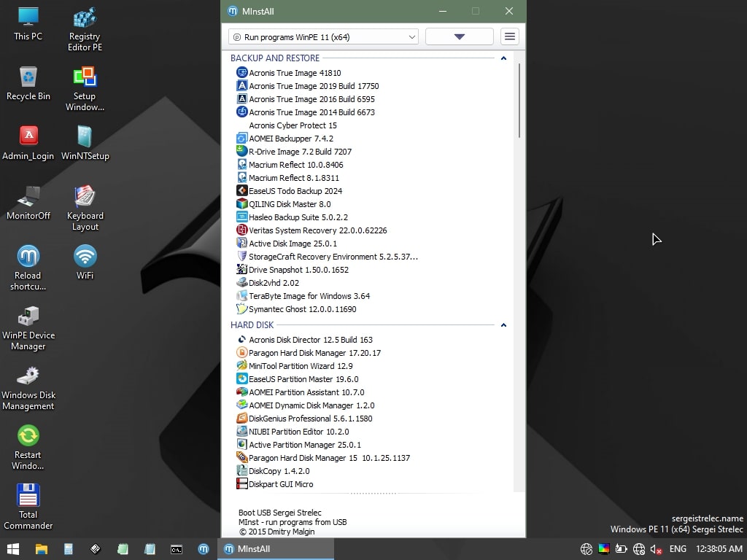The height and width of the screenshot is (560, 747).
Task: Select Macrium Reflect 8.1.8311
Action: tap(294, 178)
